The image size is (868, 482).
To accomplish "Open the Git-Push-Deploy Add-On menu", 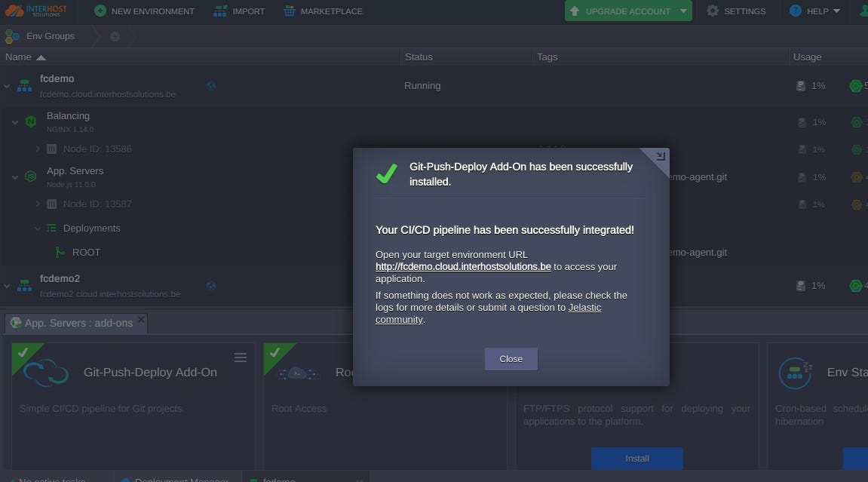I will coord(241,358).
